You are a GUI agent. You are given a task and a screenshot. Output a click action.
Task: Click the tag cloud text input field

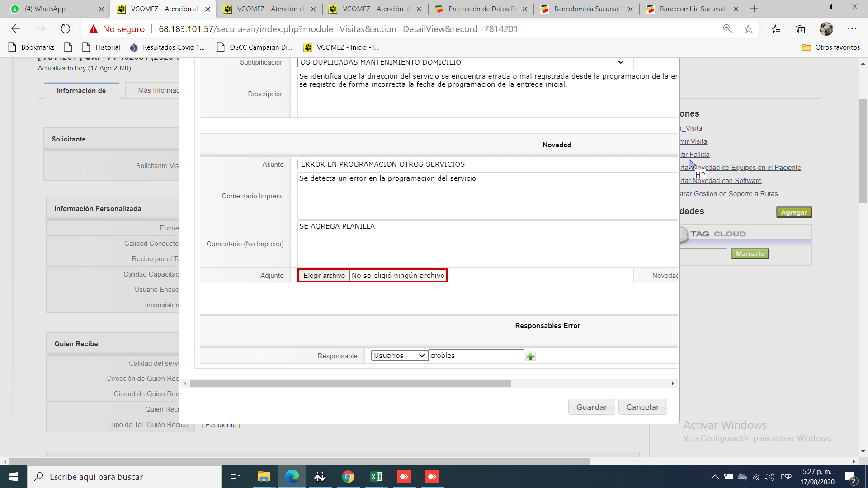click(x=703, y=254)
